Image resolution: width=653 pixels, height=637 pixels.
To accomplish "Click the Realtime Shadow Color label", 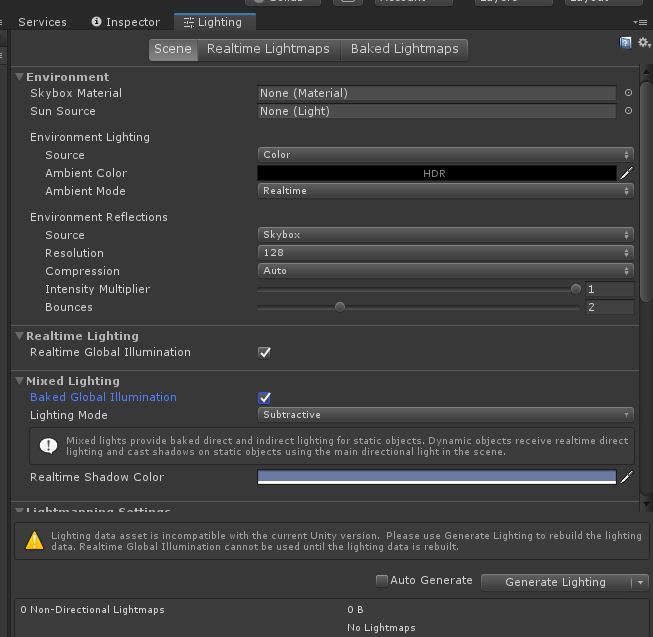I will [97, 477].
